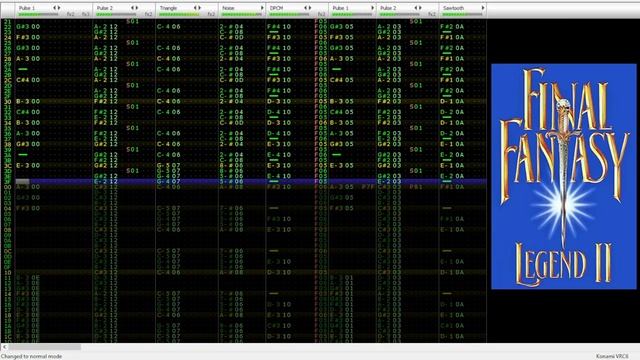
Task: Collapse the DPCM channel effect column
Action: coord(306,8)
